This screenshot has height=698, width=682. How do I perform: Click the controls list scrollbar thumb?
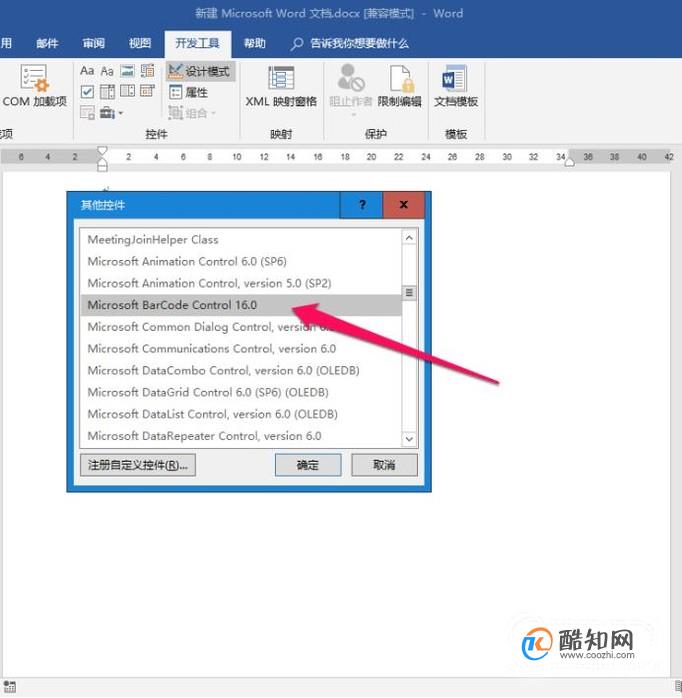coord(409,292)
